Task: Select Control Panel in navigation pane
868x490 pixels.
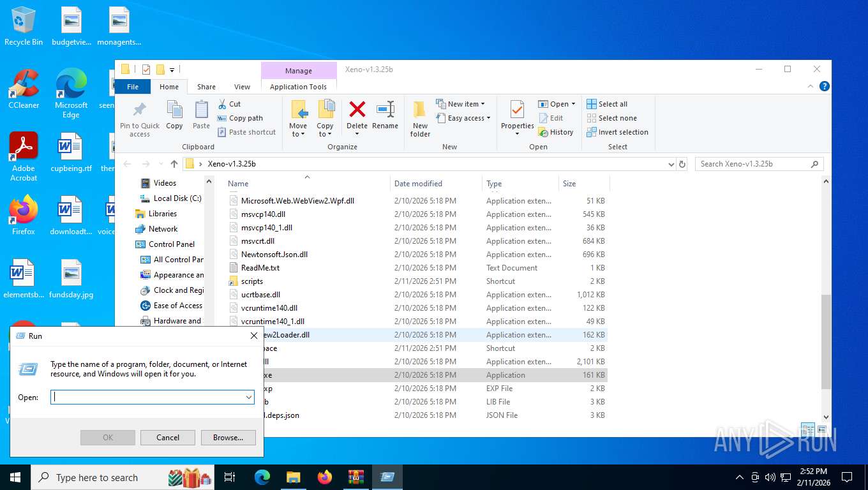Action: (172, 244)
